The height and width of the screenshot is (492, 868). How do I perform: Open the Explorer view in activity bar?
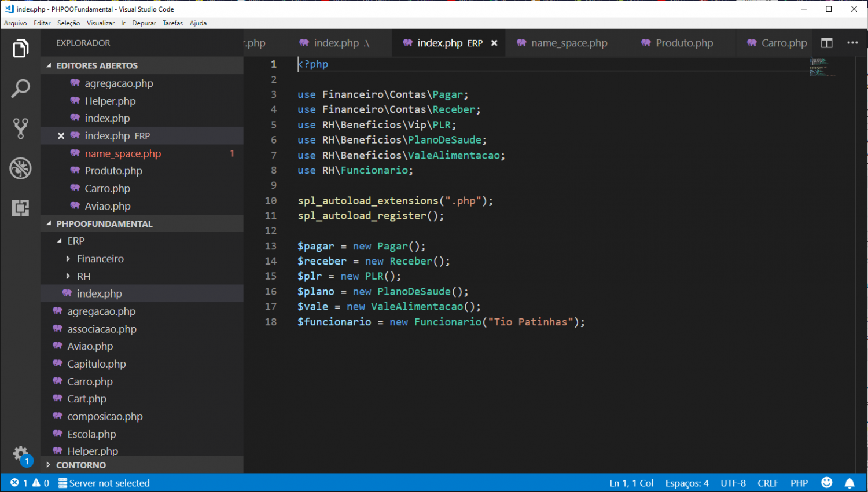[x=20, y=49]
